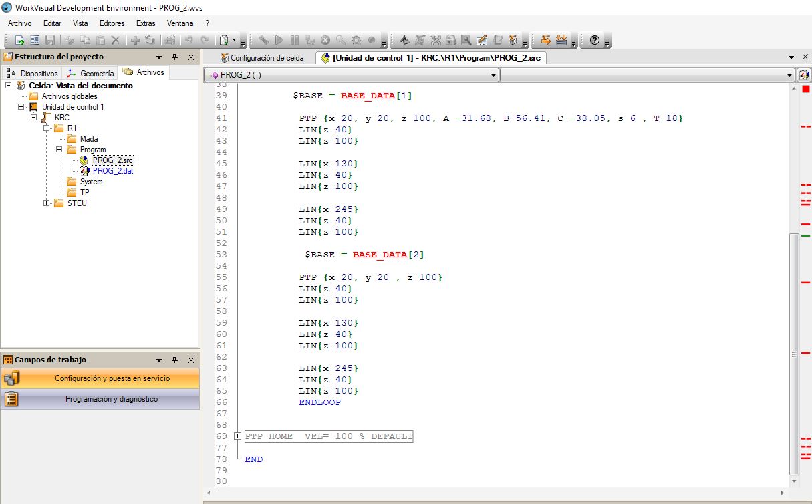Click the round Stop (X circle) toolbar icon

click(325, 41)
